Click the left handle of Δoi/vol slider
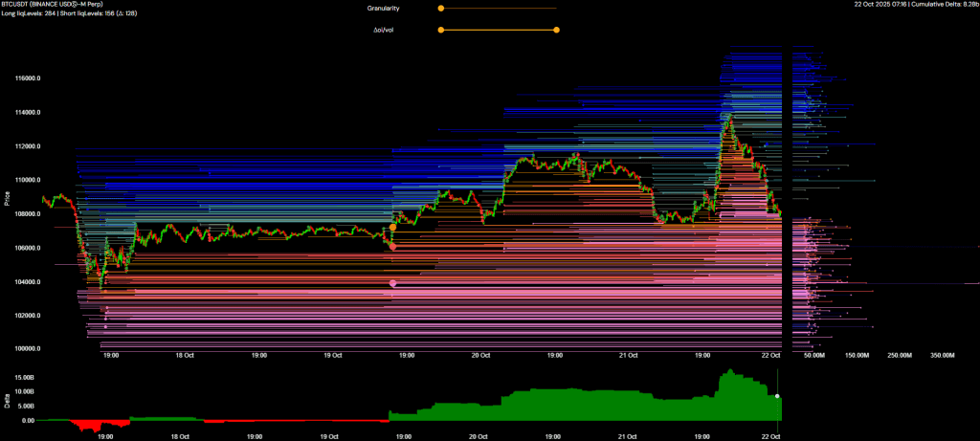Image resolution: width=980 pixels, height=441 pixels. coord(440,30)
